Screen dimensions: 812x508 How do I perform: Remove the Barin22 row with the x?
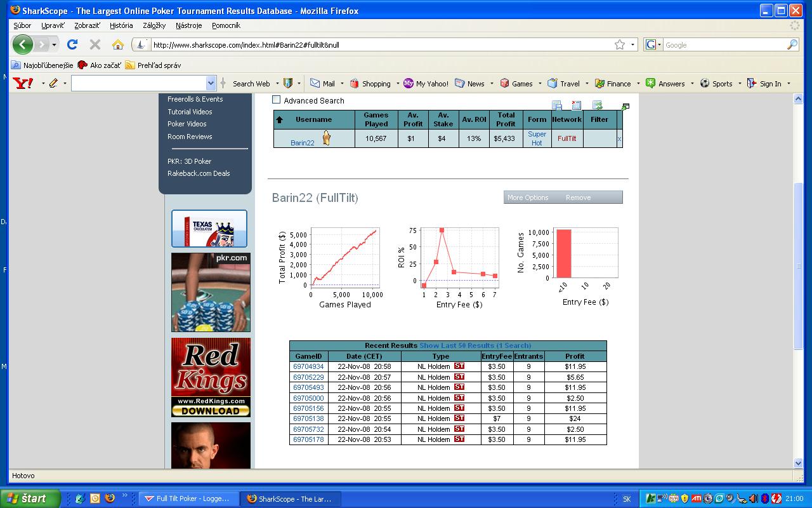click(619, 139)
